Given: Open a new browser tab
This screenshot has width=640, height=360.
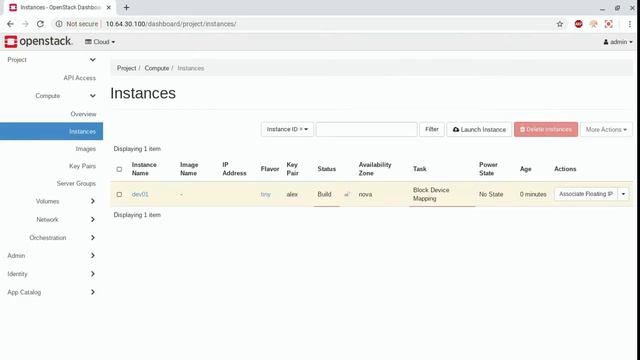Looking at the screenshot, I should [127, 7].
